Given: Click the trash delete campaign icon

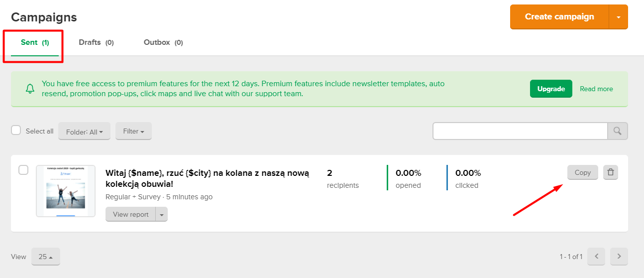Looking at the screenshot, I should [611, 172].
